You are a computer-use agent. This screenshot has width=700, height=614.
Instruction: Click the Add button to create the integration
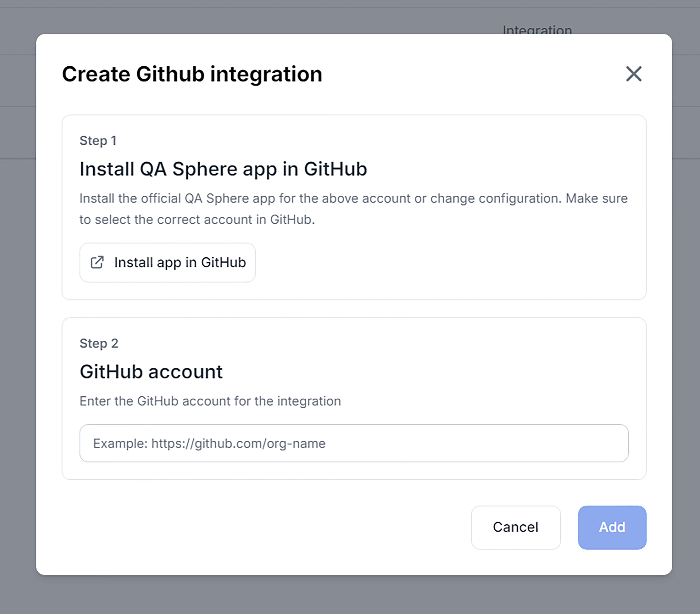612,527
